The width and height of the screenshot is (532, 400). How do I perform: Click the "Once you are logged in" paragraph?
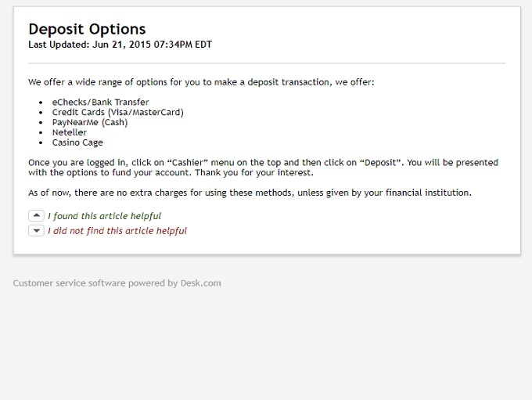263,168
